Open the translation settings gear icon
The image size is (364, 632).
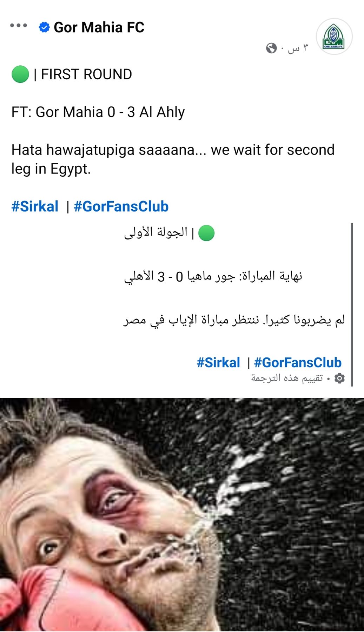[339, 378]
